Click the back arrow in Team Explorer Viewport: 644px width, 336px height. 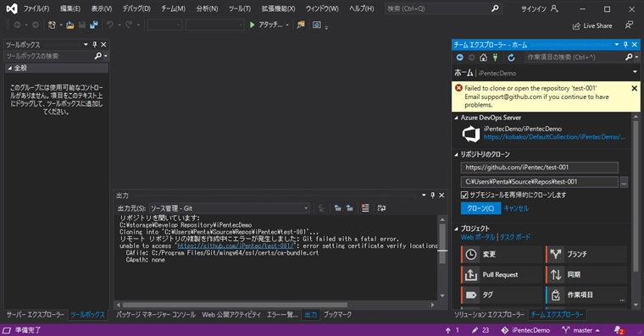[459, 58]
